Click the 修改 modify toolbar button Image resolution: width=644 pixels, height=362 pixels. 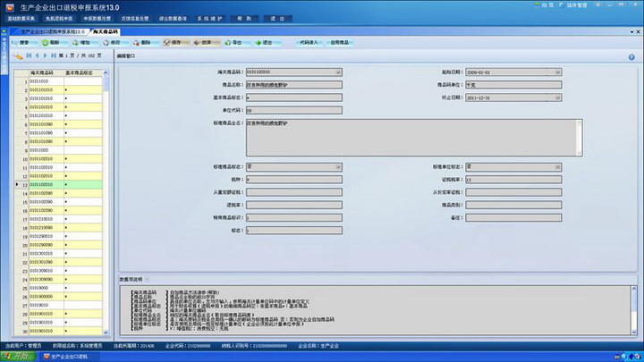click(114, 43)
